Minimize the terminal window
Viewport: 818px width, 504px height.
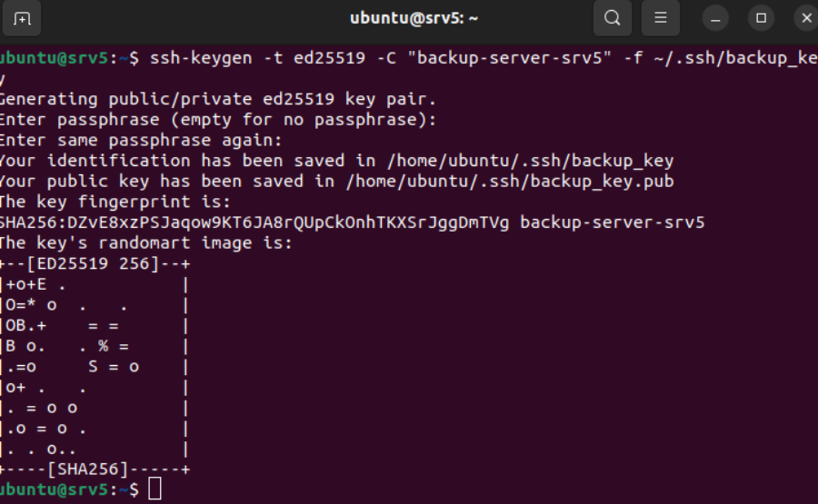[x=715, y=18]
